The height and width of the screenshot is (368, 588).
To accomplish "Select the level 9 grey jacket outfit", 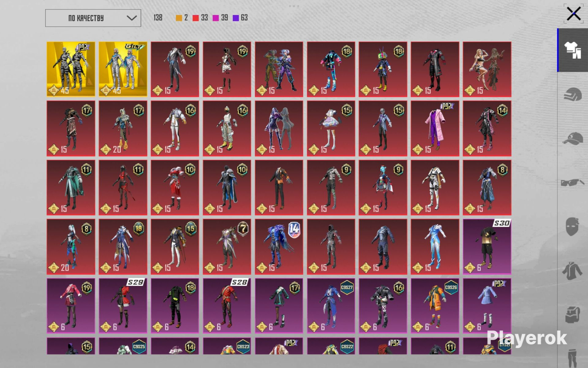I will [x=331, y=187].
